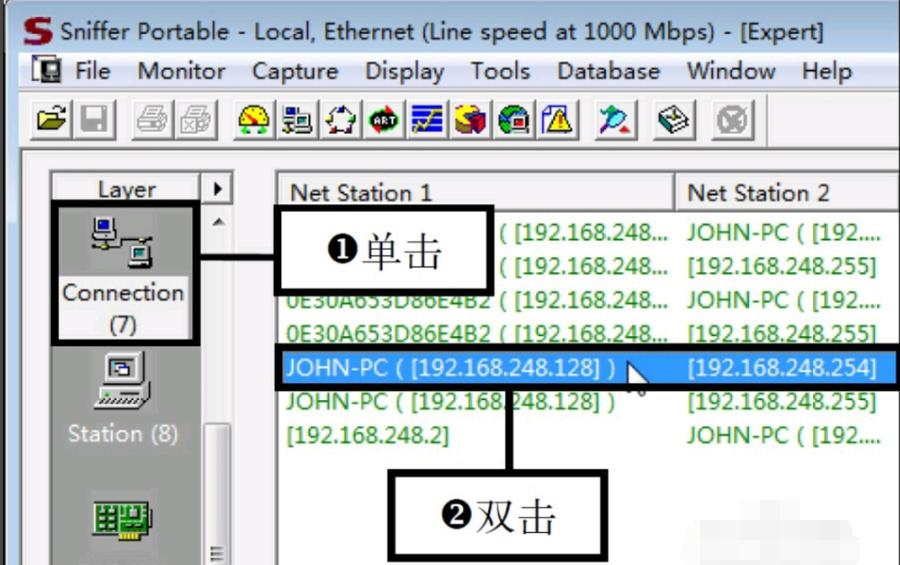The height and width of the screenshot is (565, 900).
Task: Open the Tools menu
Action: click(500, 71)
